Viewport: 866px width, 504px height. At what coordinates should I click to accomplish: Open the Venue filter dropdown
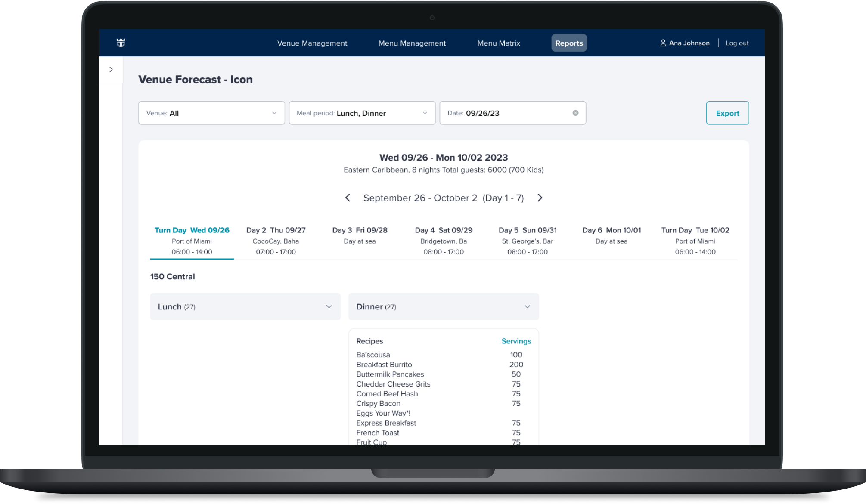point(211,113)
